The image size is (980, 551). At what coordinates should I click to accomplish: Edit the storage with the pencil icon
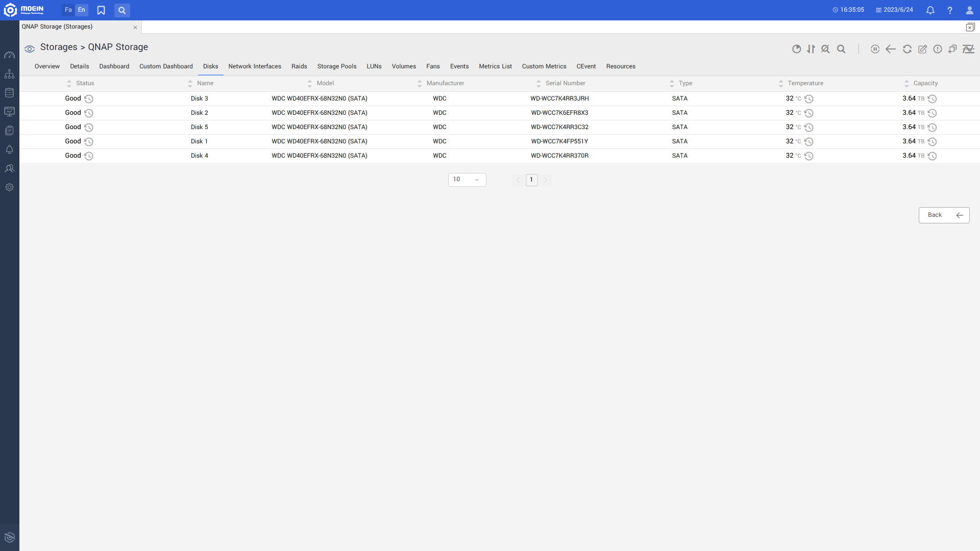(922, 49)
